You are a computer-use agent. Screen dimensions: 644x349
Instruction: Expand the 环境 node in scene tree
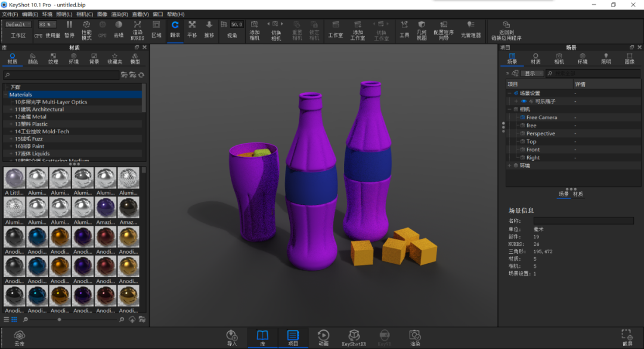[510, 166]
